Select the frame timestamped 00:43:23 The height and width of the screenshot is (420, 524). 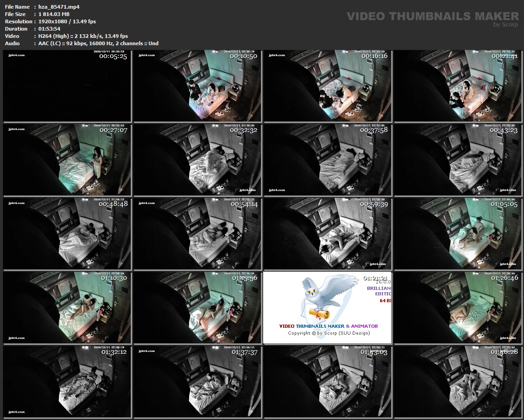[458, 160]
